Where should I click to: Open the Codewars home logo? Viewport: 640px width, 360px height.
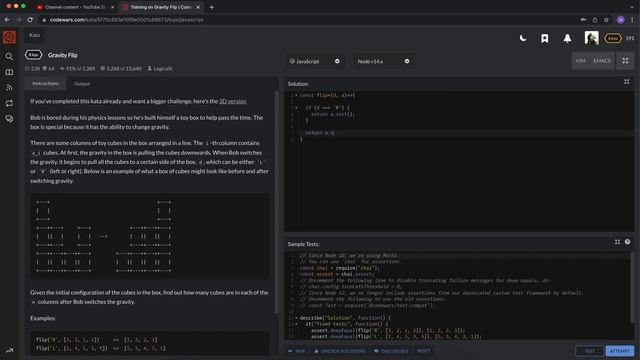pyautogui.click(x=9, y=37)
